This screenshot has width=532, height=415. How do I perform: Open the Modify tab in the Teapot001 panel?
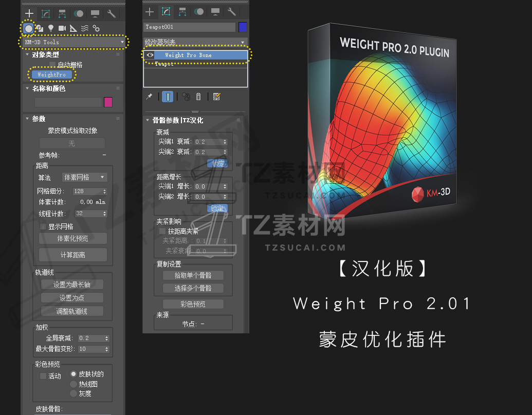[166, 12]
